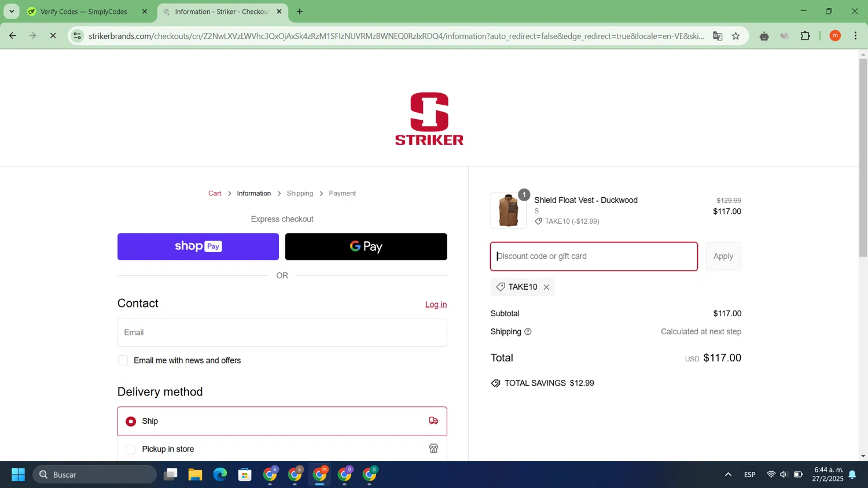Go forward in browser history
The height and width of the screenshot is (488, 868).
point(33,36)
